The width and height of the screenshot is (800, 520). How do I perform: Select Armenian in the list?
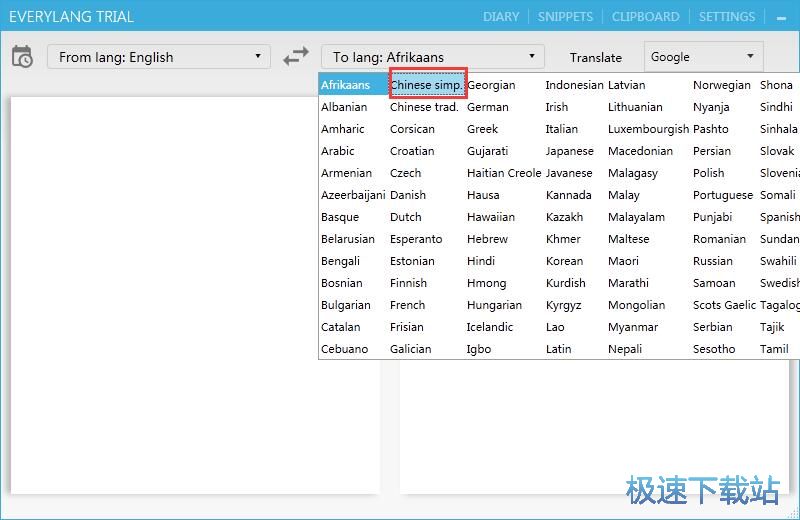pyautogui.click(x=346, y=172)
